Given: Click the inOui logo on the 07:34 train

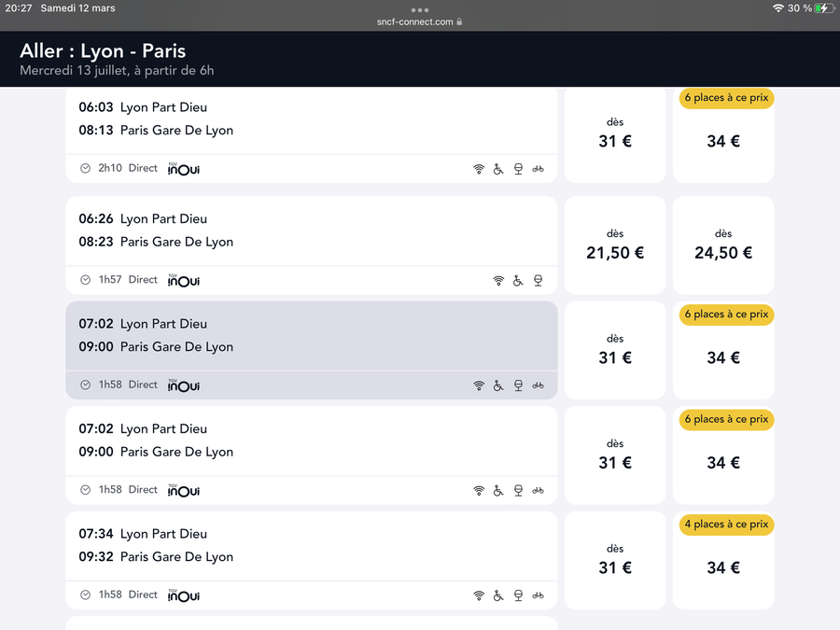Looking at the screenshot, I should tap(184, 595).
